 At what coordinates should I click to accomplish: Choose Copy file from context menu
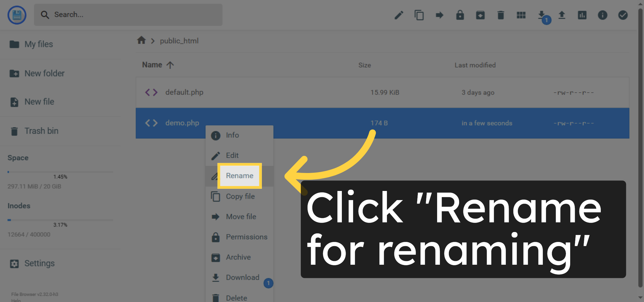tap(240, 196)
